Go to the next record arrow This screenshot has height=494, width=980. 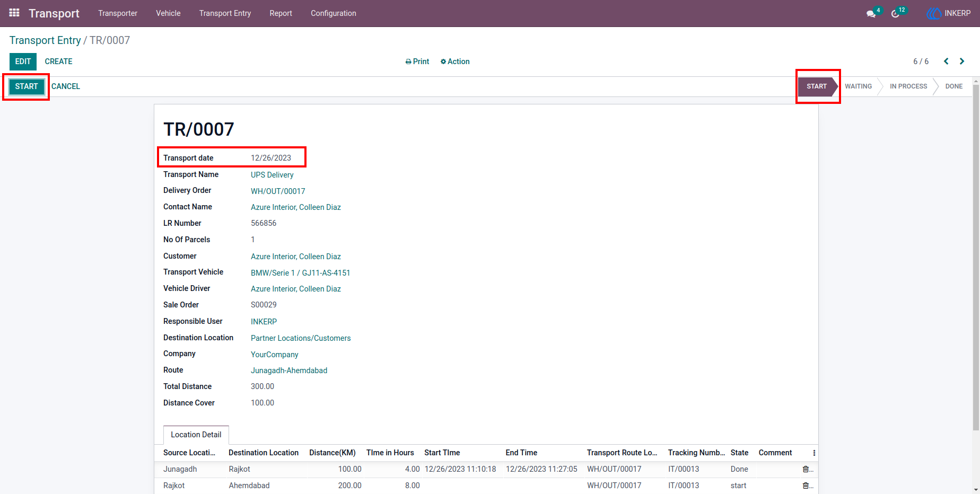pyautogui.click(x=962, y=61)
